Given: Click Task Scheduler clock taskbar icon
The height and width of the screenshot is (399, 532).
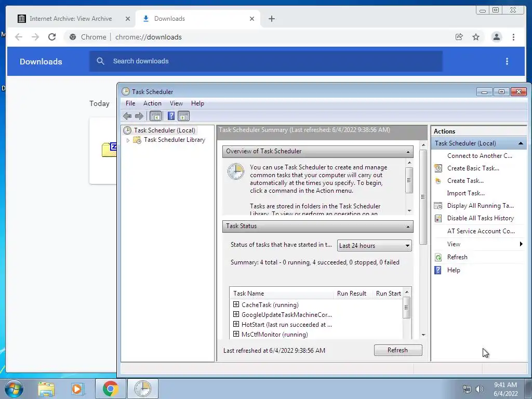Looking at the screenshot, I should click(142, 389).
